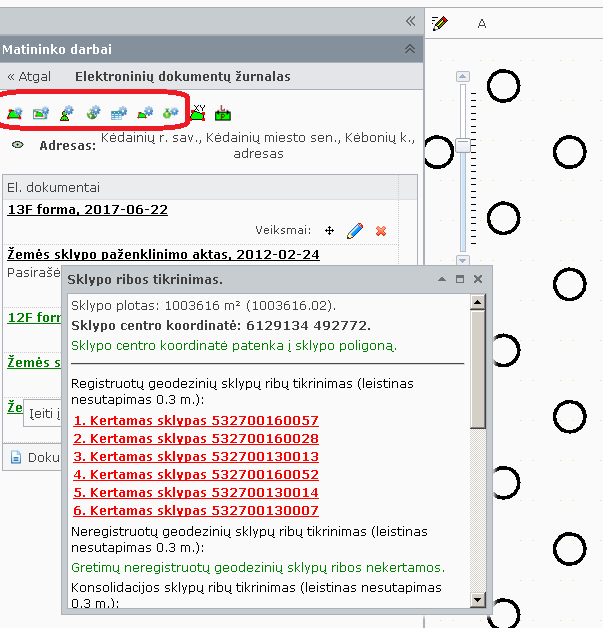This screenshot has width=603, height=628.
Task: Click the map zoom in up arrow
Action: pos(463,76)
